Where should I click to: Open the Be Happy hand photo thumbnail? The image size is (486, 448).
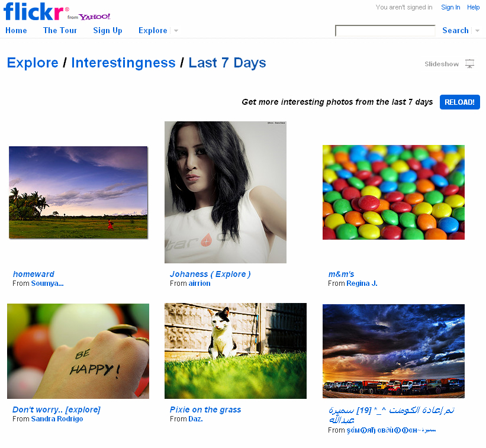(78, 351)
